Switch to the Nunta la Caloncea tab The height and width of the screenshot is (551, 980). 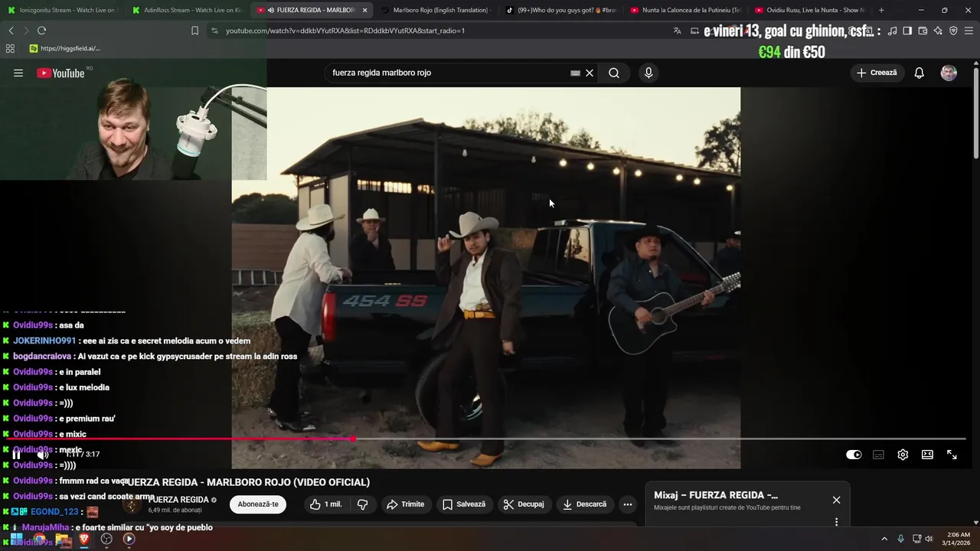684,10
